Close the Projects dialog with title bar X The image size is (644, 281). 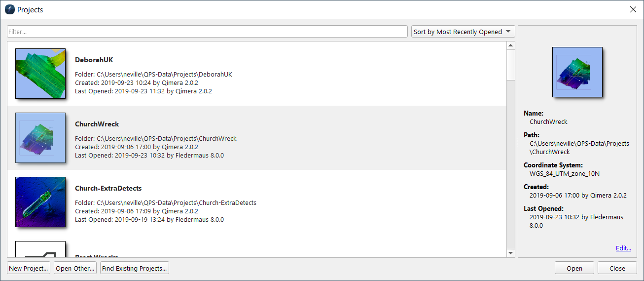point(633,9)
